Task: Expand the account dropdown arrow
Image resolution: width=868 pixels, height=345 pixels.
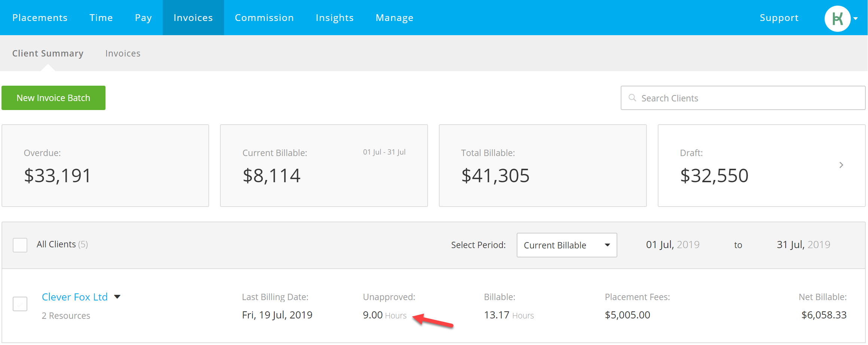Action: tap(856, 18)
